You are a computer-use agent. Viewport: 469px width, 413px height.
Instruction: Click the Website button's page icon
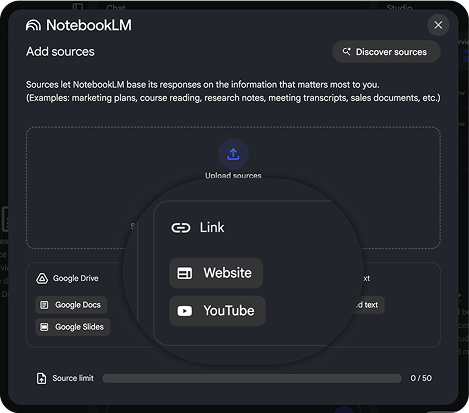click(x=185, y=273)
